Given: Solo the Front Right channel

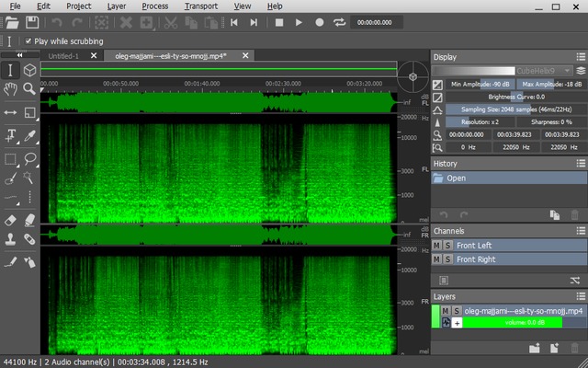Looking at the screenshot, I should pos(447,259).
